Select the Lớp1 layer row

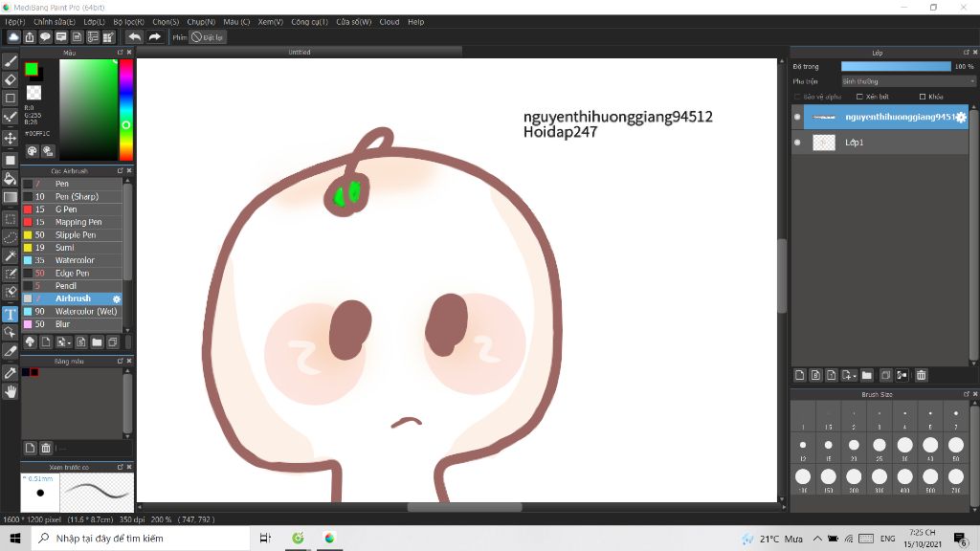click(x=880, y=143)
